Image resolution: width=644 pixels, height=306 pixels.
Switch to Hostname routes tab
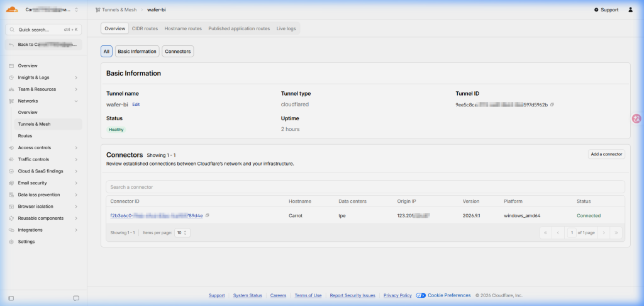coord(183,28)
